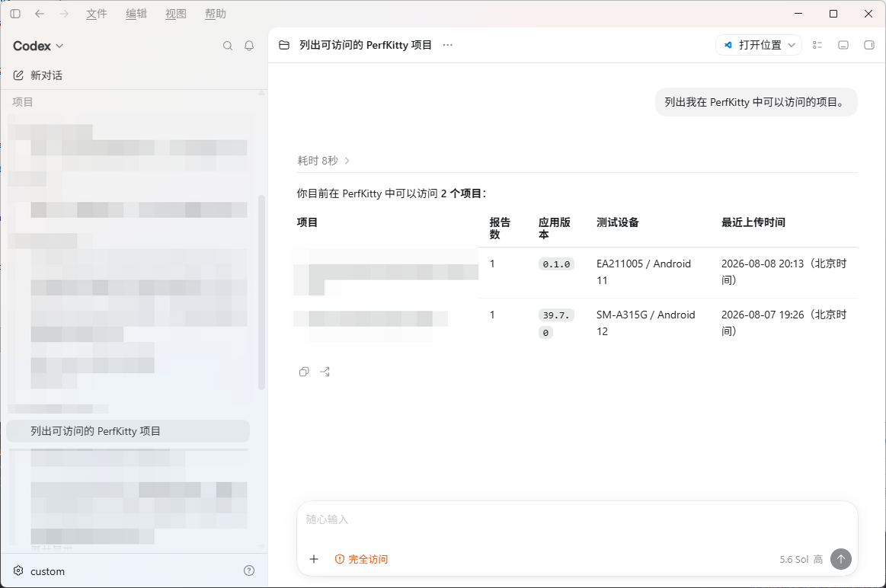Toggle the bottom panel icon
Image resolution: width=886 pixels, height=588 pixels.
(843, 45)
